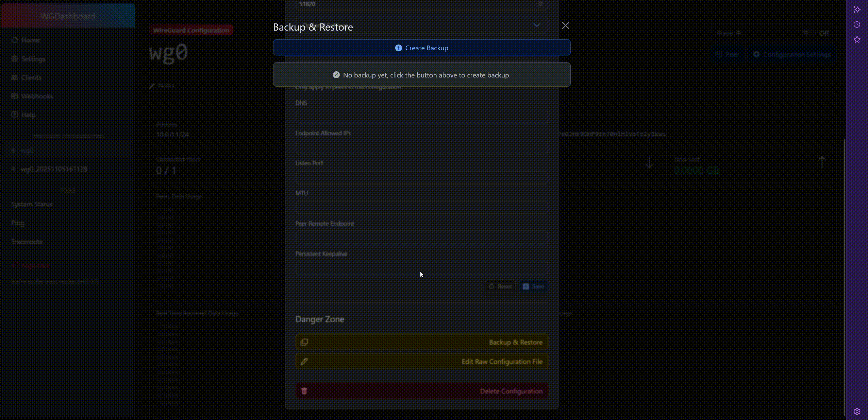Click inside the DNS input field

(x=421, y=117)
